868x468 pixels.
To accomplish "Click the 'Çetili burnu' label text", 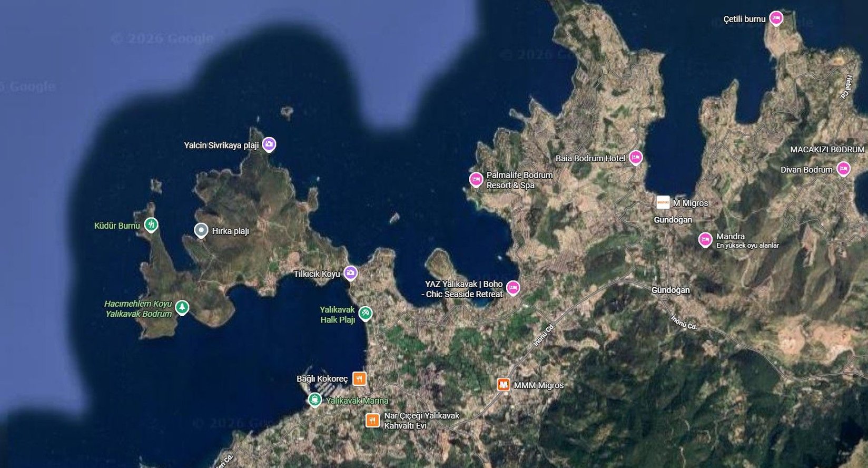I will [x=744, y=19].
